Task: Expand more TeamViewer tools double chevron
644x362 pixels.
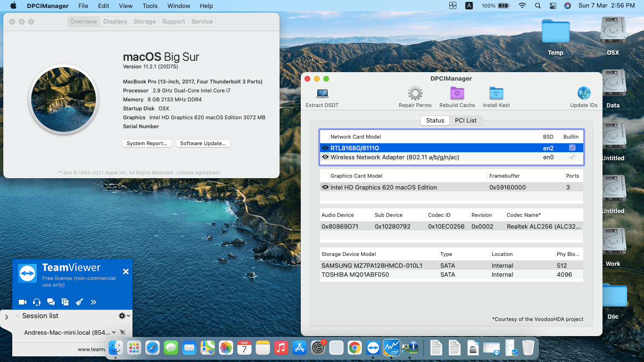Action: click(93, 302)
